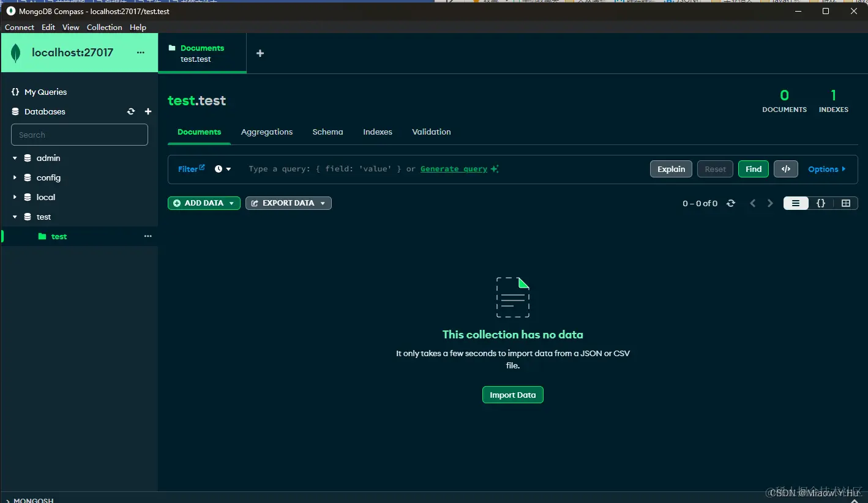Open the Help menu

click(x=138, y=27)
